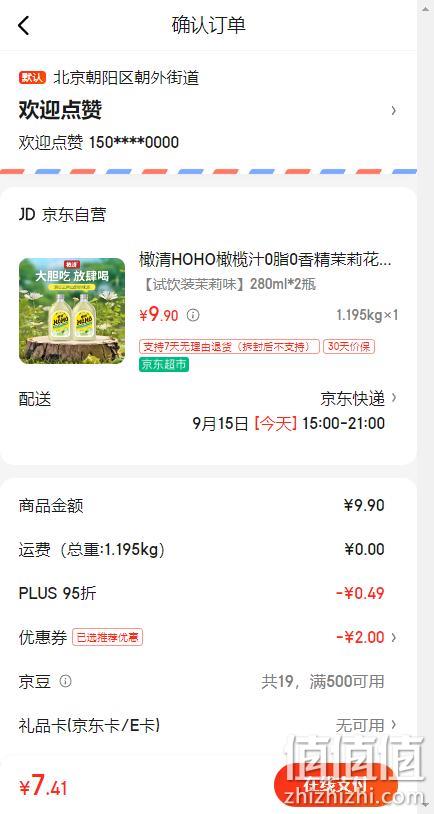Tap the 30天价保 tag
The height and width of the screenshot is (814, 434).
349,346
